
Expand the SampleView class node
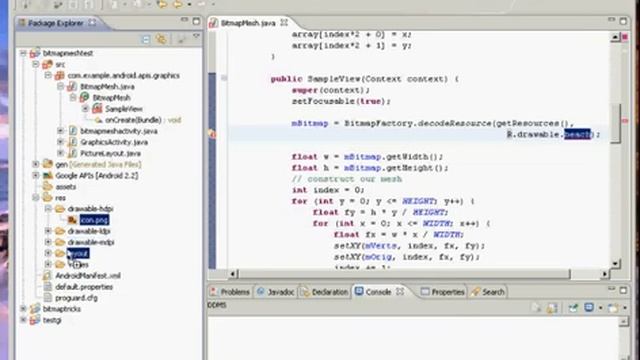(85, 109)
